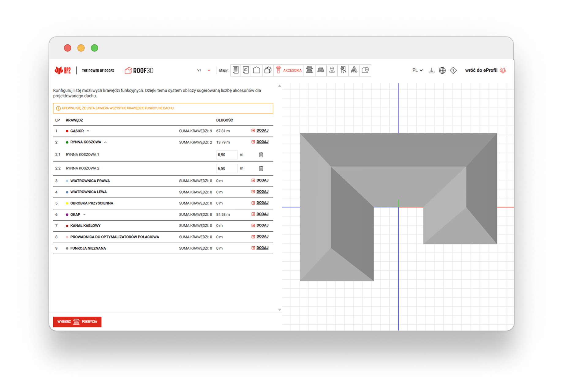This screenshot has width=563, height=392.
Task: Expand the Gąsior edge list
Action: [x=88, y=131]
